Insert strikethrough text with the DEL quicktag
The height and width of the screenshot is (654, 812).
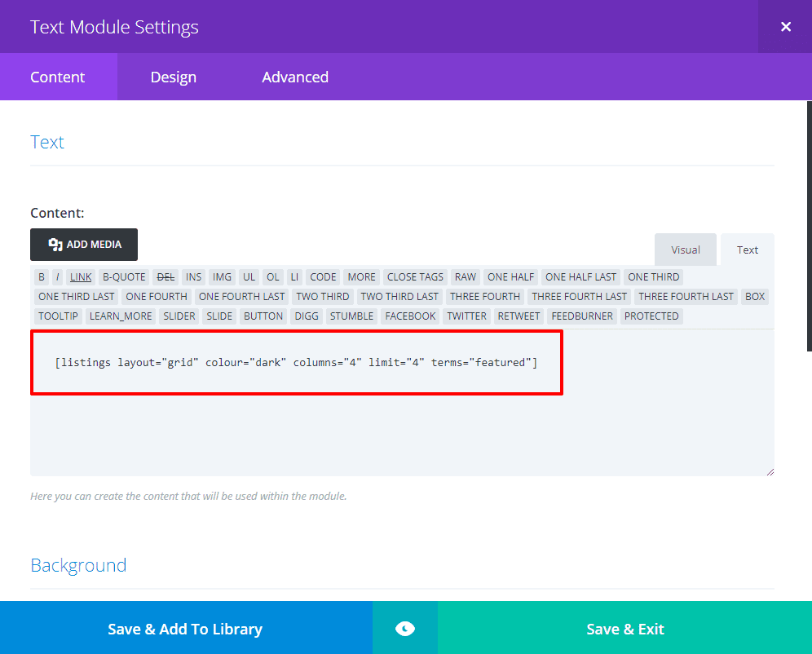(x=165, y=276)
